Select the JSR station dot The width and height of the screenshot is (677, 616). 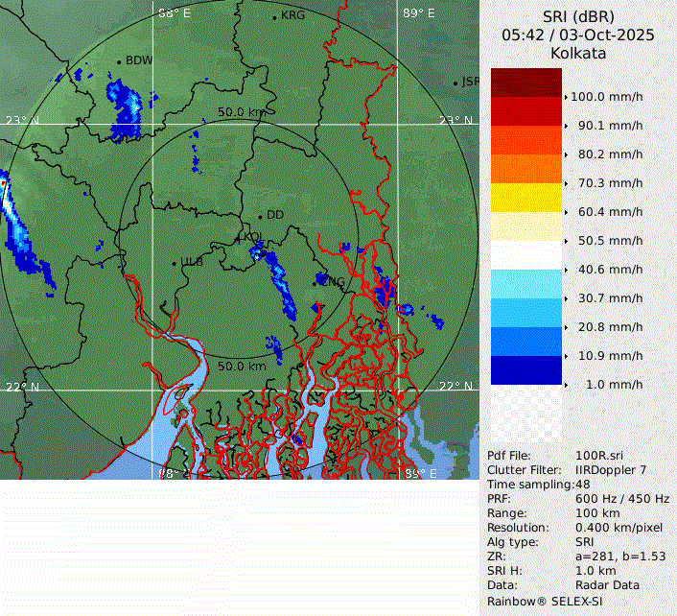[x=456, y=83]
